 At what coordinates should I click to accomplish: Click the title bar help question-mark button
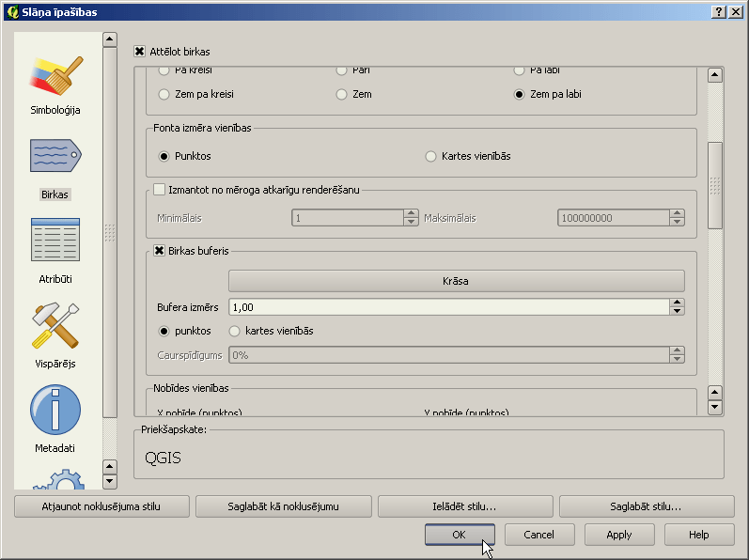[x=718, y=12]
